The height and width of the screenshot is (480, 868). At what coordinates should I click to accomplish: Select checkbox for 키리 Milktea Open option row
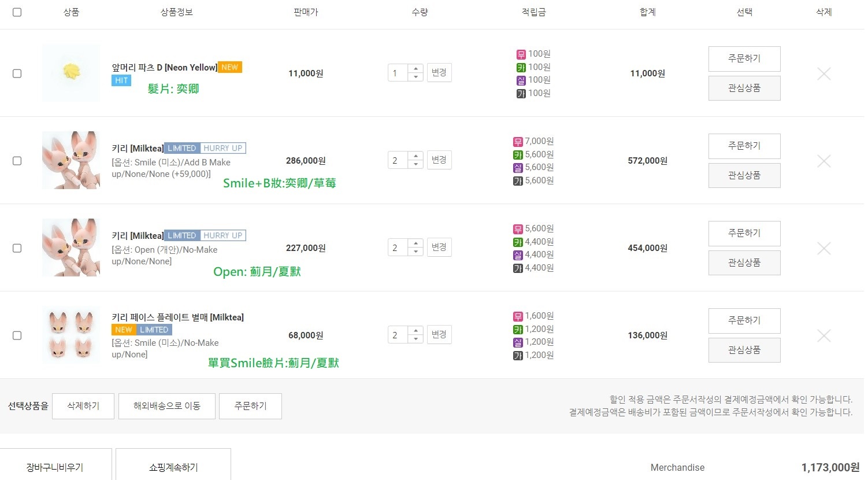click(x=17, y=248)
